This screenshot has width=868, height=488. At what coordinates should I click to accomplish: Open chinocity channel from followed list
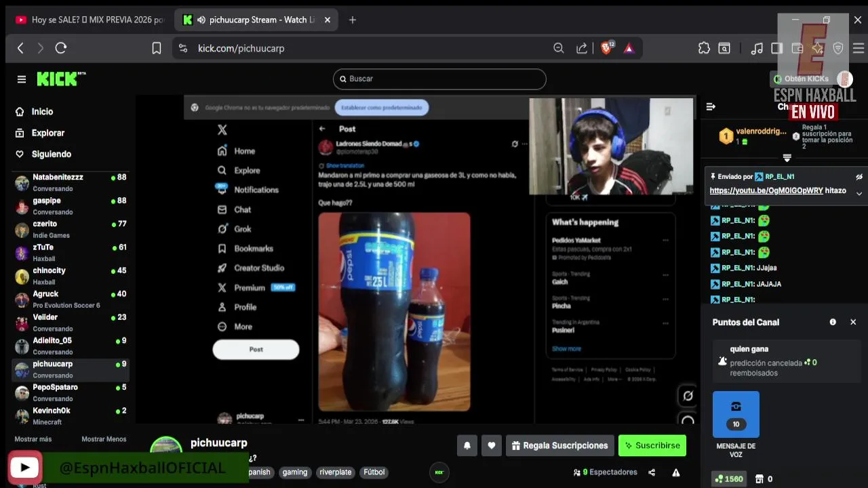(x=71, y=276)
